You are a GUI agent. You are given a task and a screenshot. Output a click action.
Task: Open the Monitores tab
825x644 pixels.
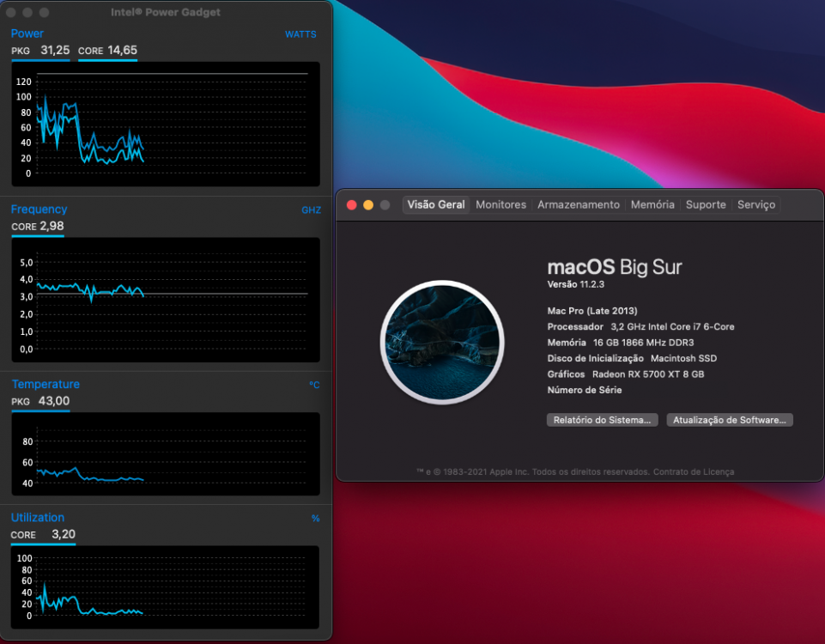tap(500, 204)
